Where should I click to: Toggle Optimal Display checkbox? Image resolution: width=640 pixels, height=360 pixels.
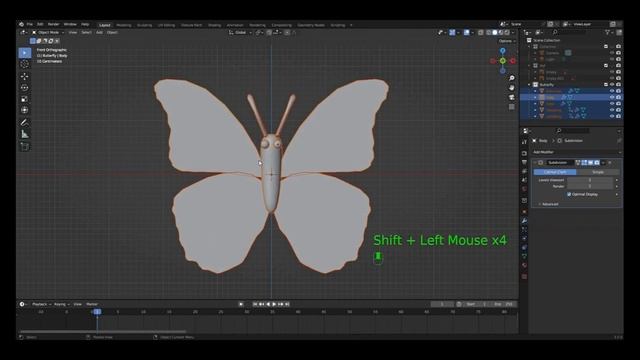pyautogui.click(x=569, y=194)
